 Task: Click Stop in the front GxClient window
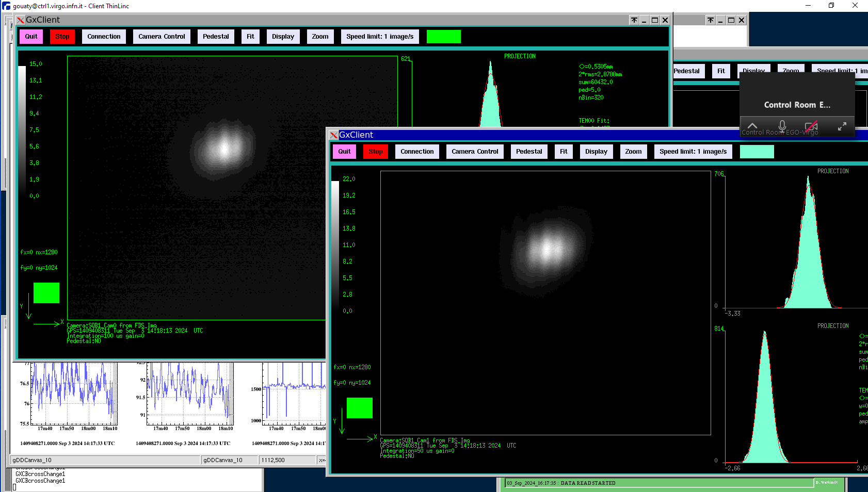tap(376, 152)
